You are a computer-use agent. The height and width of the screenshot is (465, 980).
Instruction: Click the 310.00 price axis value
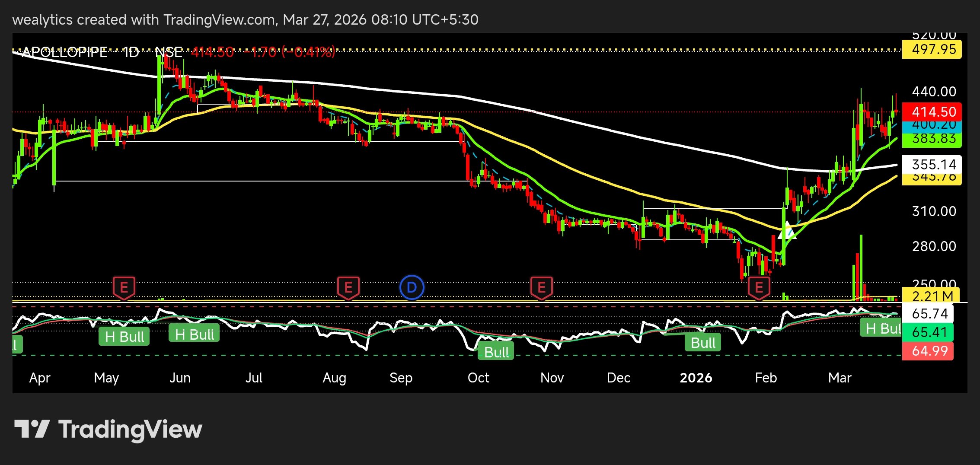[x=934, y=211]
